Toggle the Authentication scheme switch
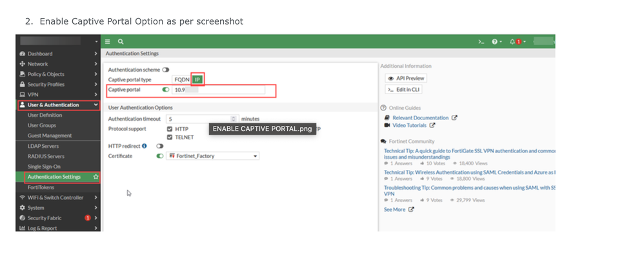This screenshot has width=644, height=277. click(166, 70)
